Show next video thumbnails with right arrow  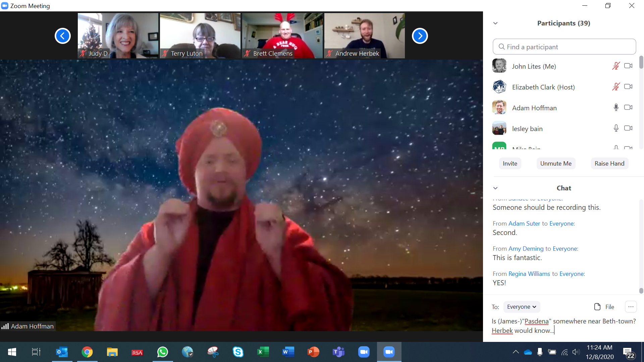(x=420, y=36)
